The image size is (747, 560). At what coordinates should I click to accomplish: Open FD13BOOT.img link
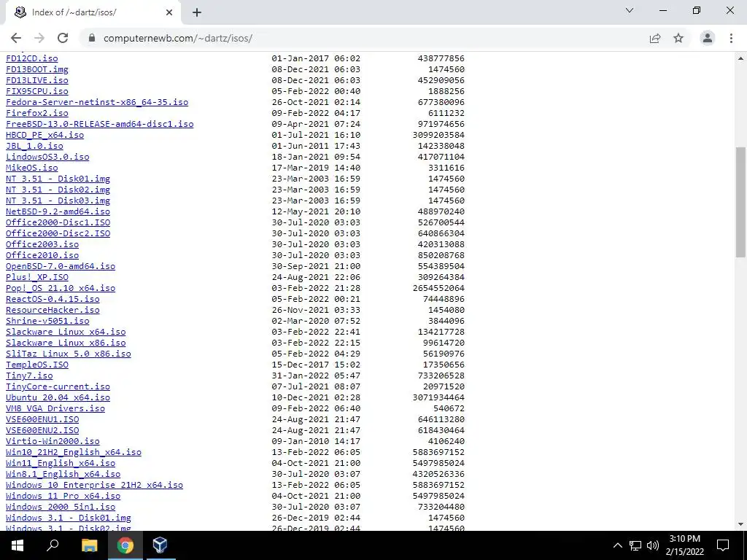point(37,69)
